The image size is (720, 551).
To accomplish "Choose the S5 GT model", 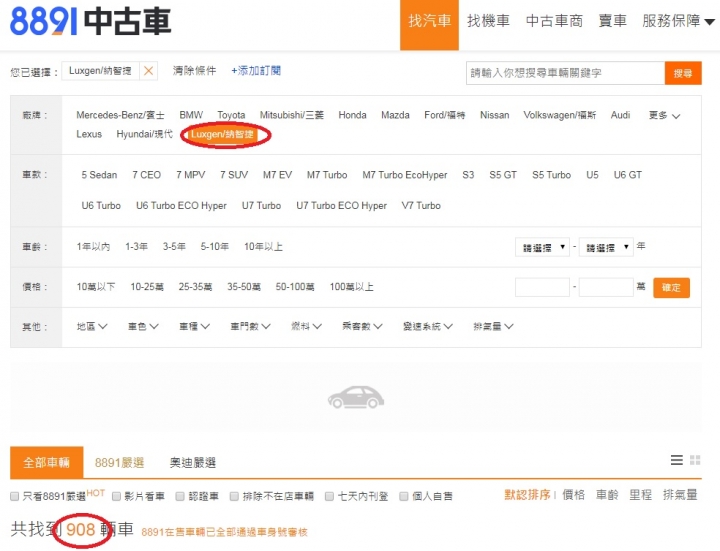I will 503,175.
